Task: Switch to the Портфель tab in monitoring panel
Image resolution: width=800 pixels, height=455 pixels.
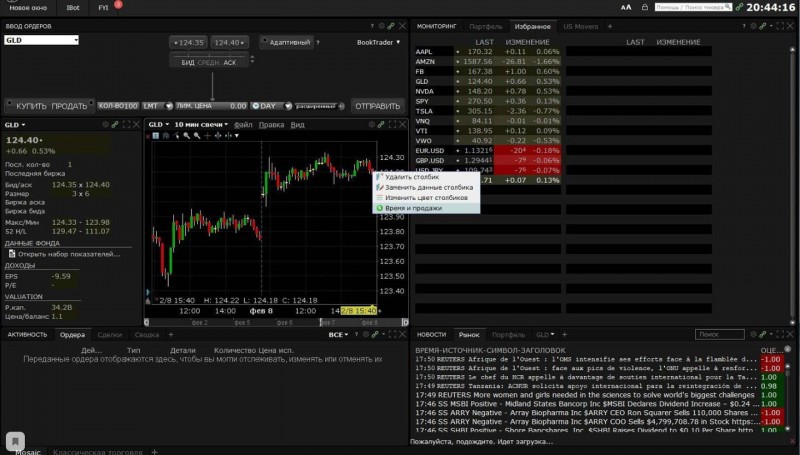Action: click(486, 26)
